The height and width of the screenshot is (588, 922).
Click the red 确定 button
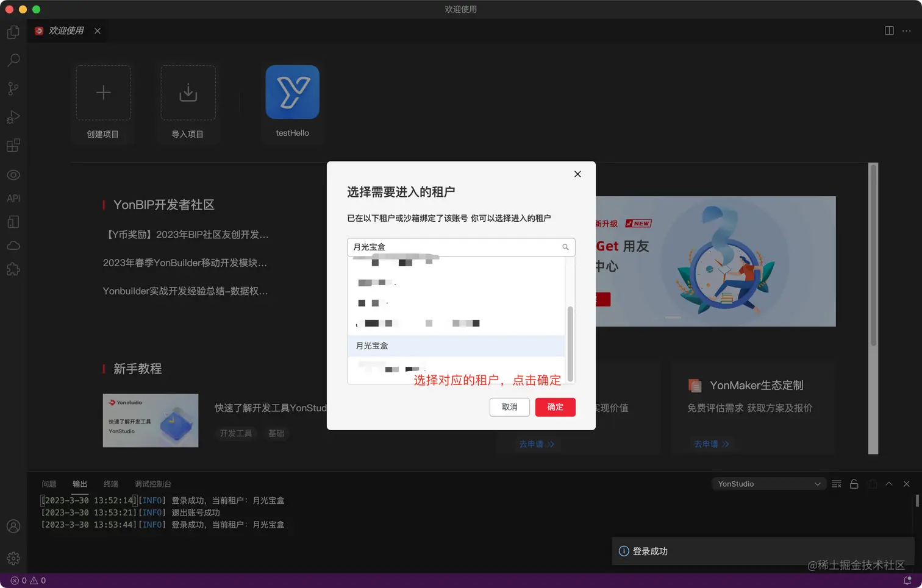[x=555, y=407]
